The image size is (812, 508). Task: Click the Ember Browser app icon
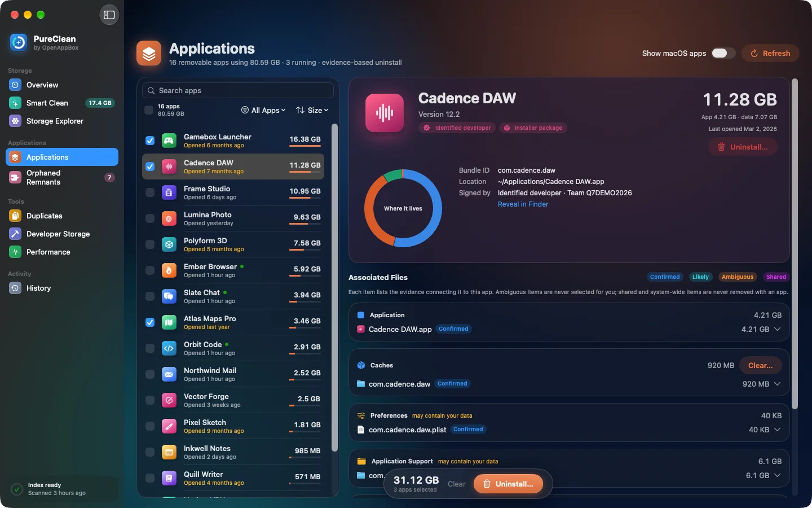tap(169, 270)
